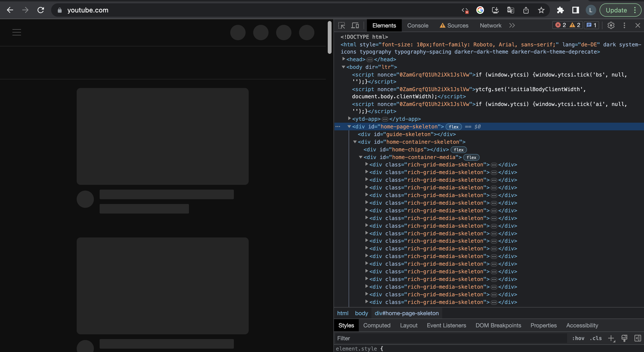Expand the first rich-grid-media-skeleton div
Viewport: 644px width, 352px height.
(x=366, y=164)
